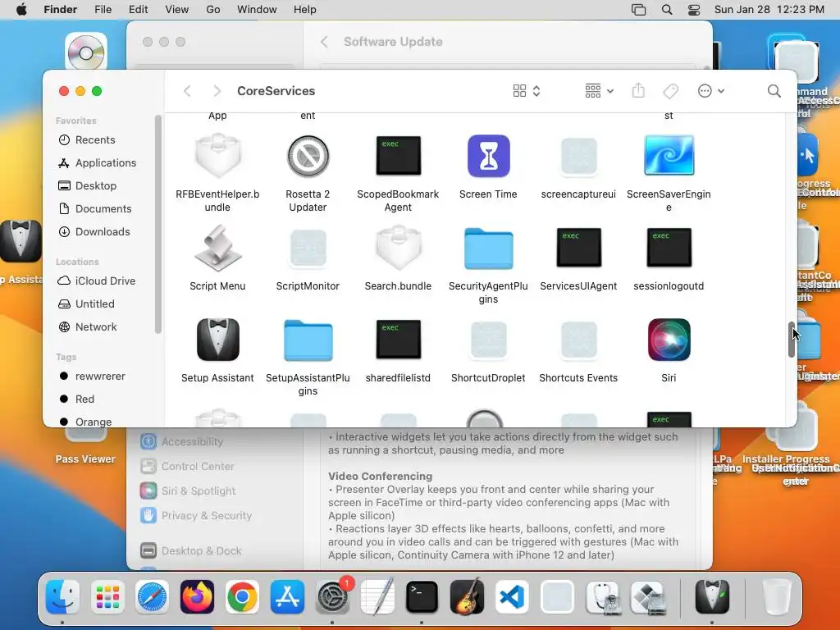Image resolution: width=840 pixels, height=630 pixels.
Task: Select RFBEventHelper.bundle item
Action: tap(217, 156)
